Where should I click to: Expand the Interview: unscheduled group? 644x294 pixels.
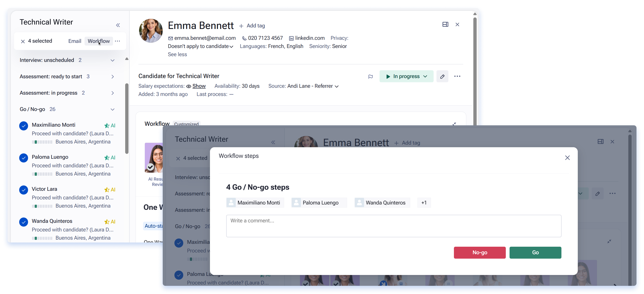113,60
